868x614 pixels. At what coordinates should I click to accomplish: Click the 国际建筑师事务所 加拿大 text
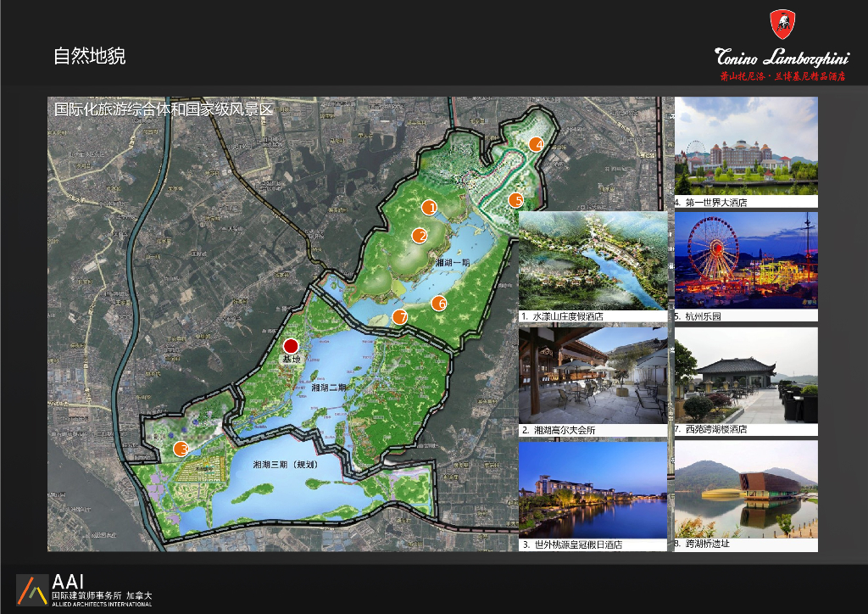[x=102, y=595]
